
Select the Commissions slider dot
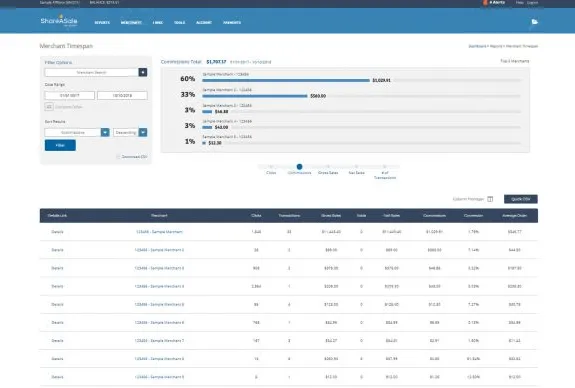299,167
